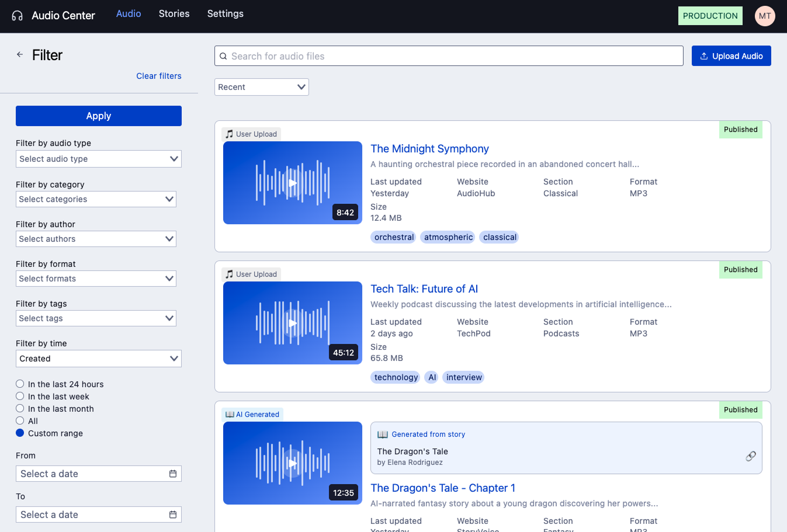Click the From 'Select a date' field

pos(99,474)
